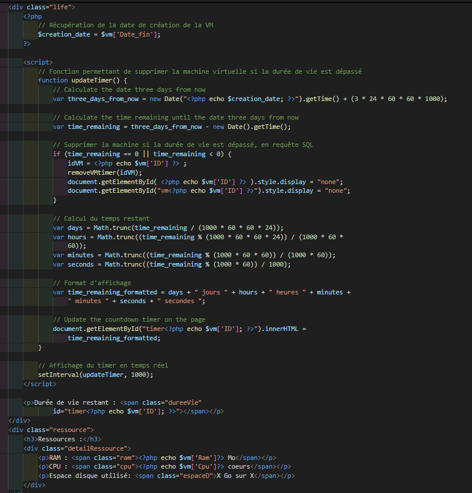Click the 'idVM = <?php echo' assignment line
472x493 pixels.
click(127, 164)
